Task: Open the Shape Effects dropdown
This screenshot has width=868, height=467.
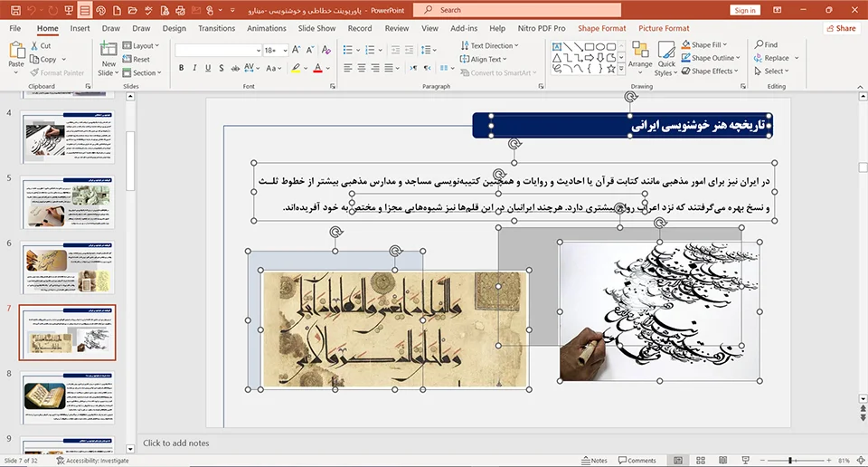Action: tap(711, 71)
